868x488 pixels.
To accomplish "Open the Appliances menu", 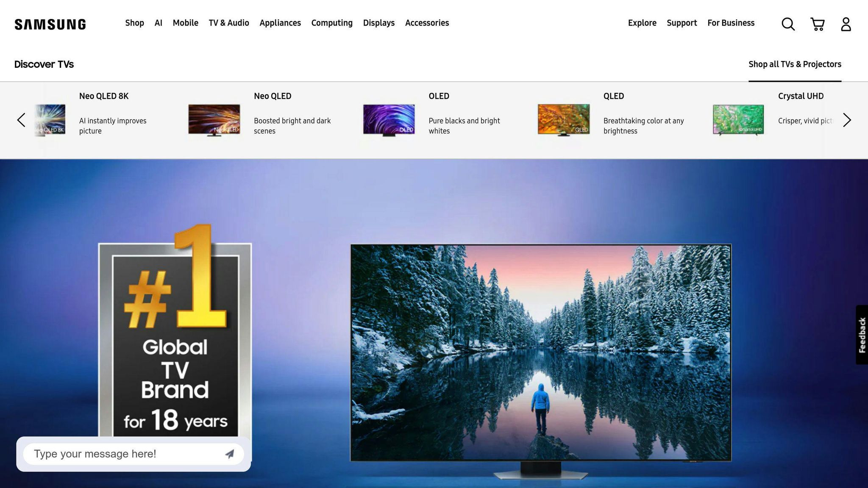I will pos(280,23).
